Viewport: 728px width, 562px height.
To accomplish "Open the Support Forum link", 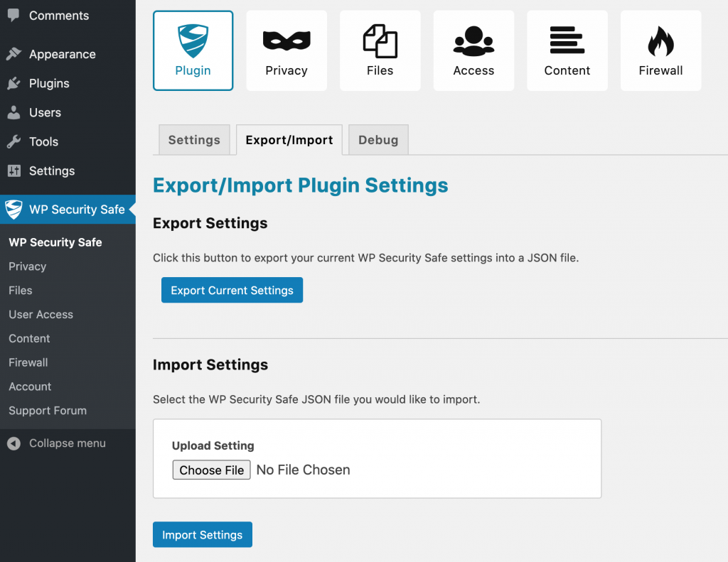I will (48, 411).
